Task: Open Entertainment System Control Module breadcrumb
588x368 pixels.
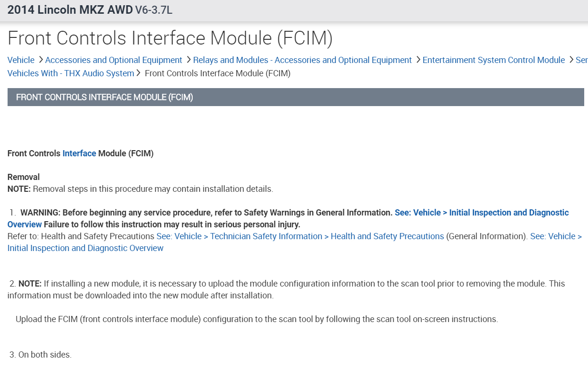Action: point(493,60)
